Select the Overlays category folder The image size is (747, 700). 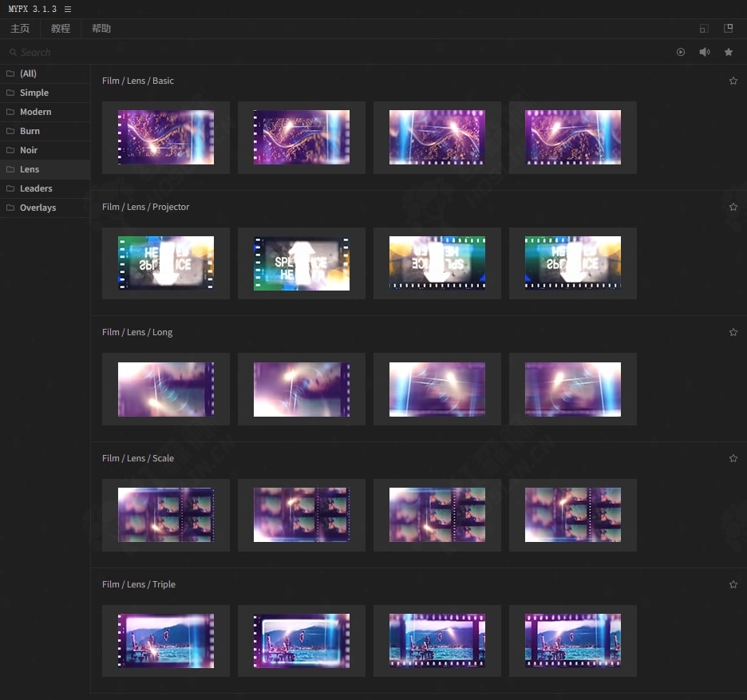pyautogui.click(x=45, y=208)
